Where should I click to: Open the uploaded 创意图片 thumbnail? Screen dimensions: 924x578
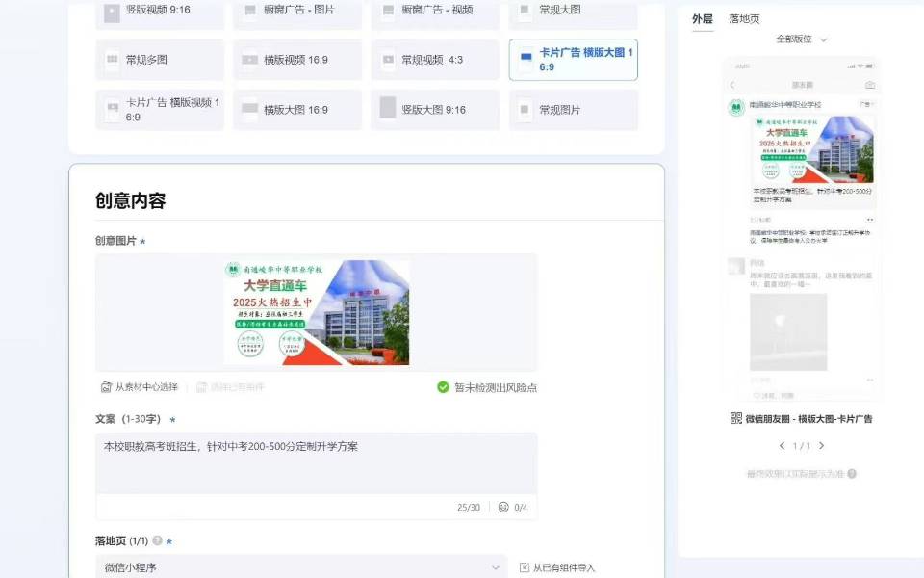pos(317,312)
